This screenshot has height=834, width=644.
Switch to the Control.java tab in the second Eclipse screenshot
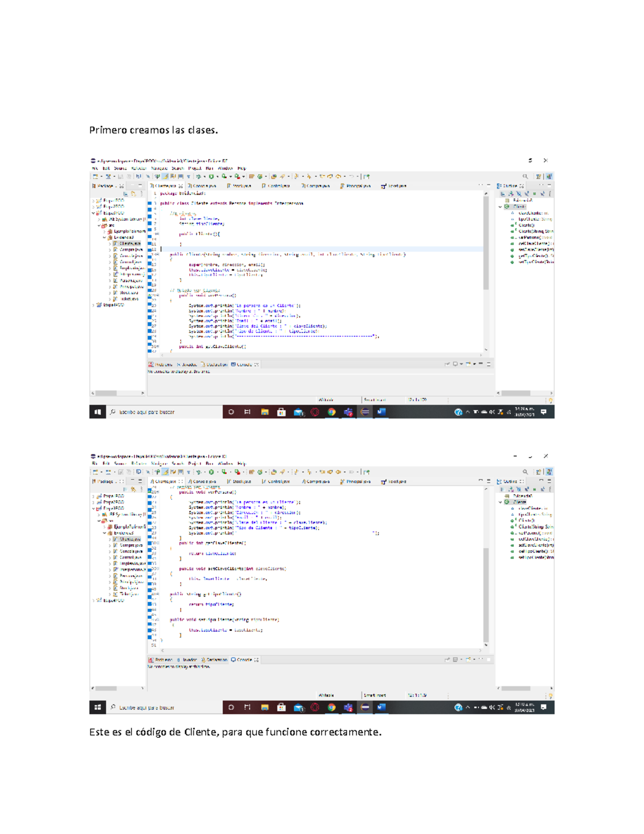pos(276,482)
